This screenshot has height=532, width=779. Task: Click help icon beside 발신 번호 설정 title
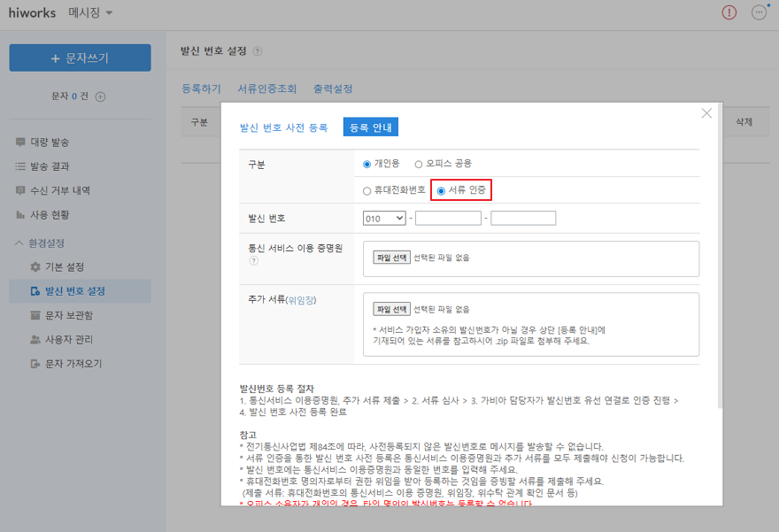[x=258, y=52]
